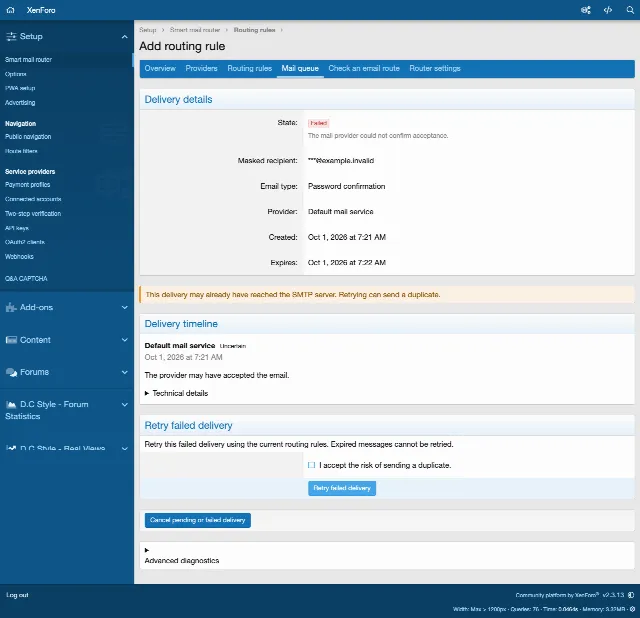Open PWA setup in the sidebar
The height and width of the screenshot is (618, 640).
tap(20, 88)
